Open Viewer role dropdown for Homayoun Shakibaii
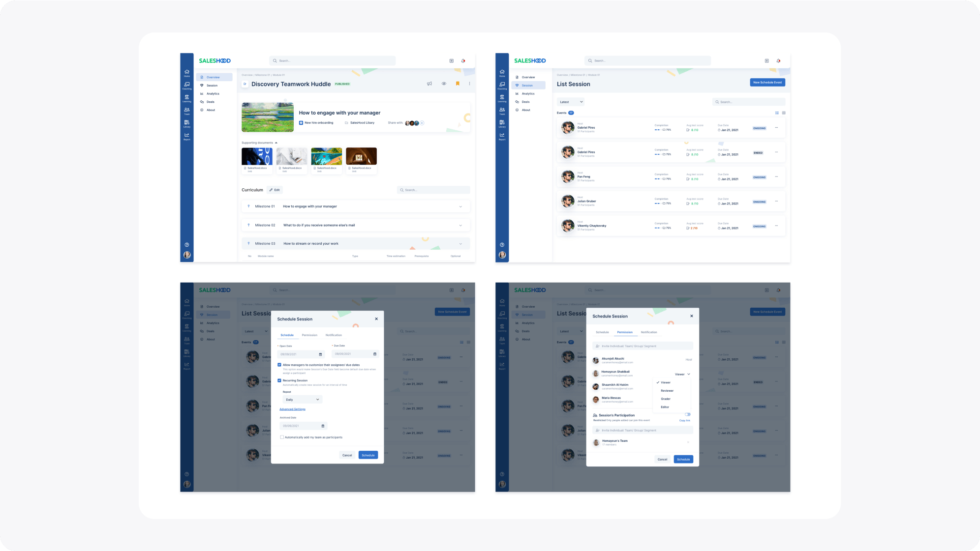This screenshot has width=980, height=551. pyautogui.click(x=682, y=375)
